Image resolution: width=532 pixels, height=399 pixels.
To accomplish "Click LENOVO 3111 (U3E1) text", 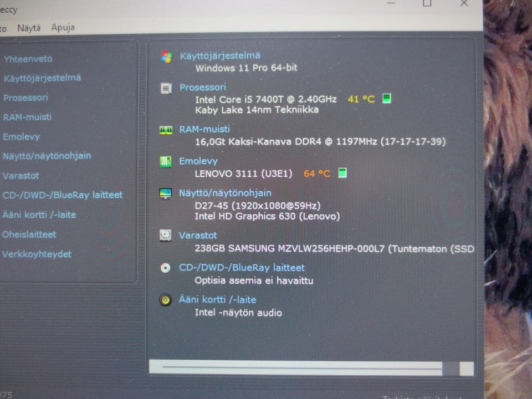I will 243,173.
